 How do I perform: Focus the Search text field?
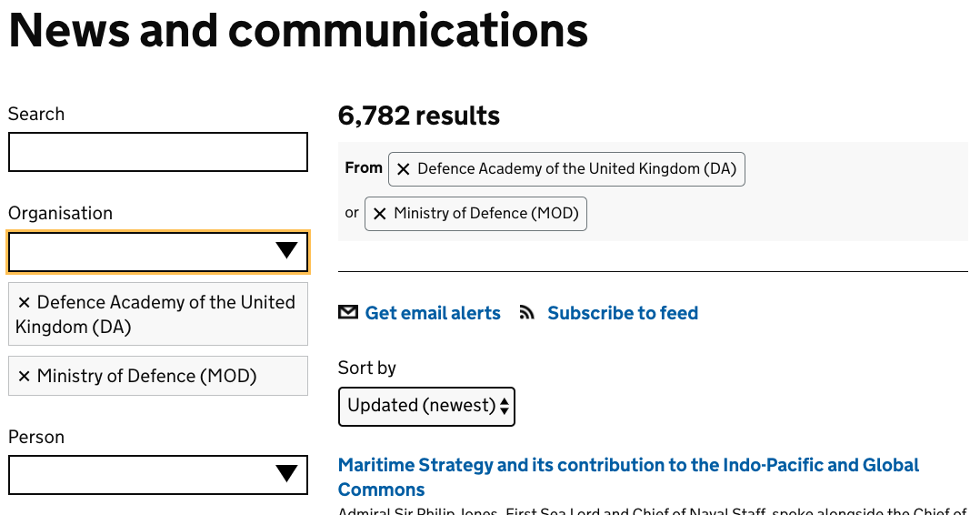pyautogui.click(x=157, y=152)
